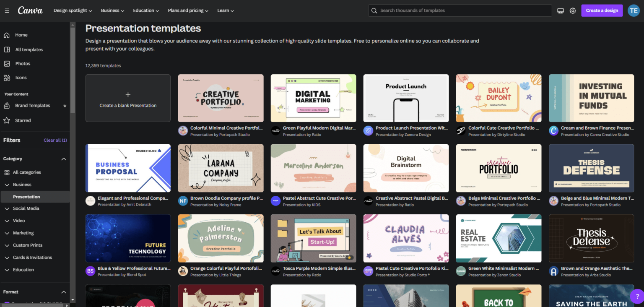Open the settings gear
The image size is (644, 307).
click(x=573, y=10)
